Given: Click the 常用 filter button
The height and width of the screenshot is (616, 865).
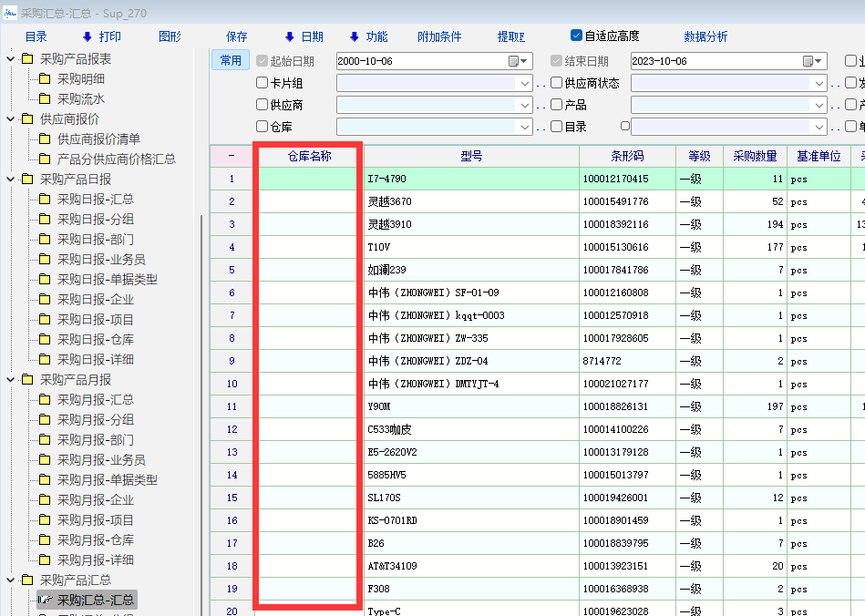Looking at the screenshot, I should (231, 61).
